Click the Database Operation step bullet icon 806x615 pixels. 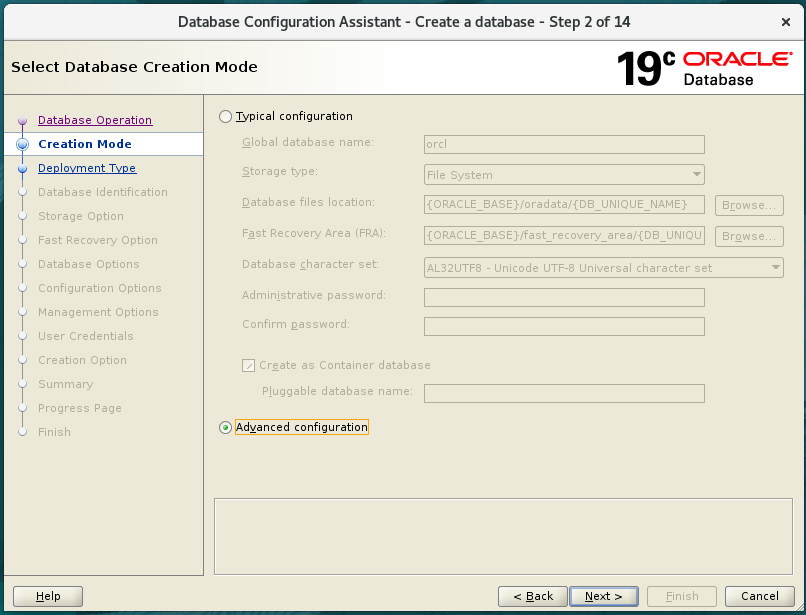tap(22, 121)
